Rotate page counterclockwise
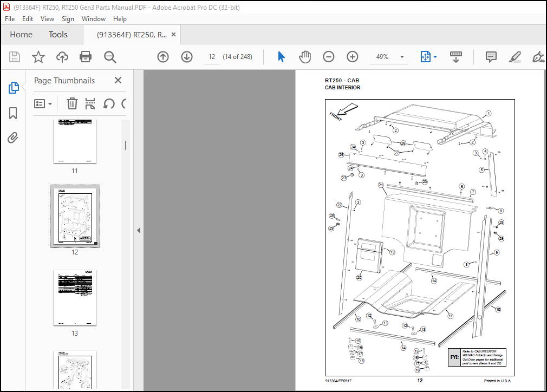 coord(109,103)
